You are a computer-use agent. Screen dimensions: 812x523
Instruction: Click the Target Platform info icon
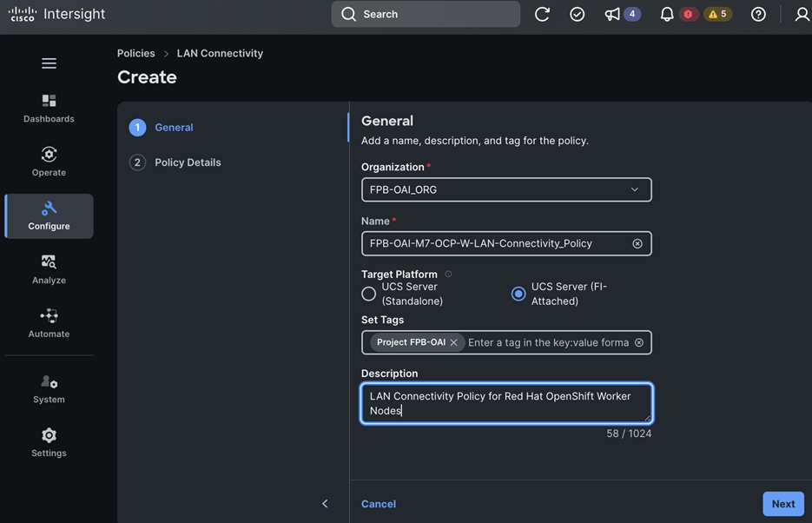(448, 274)
